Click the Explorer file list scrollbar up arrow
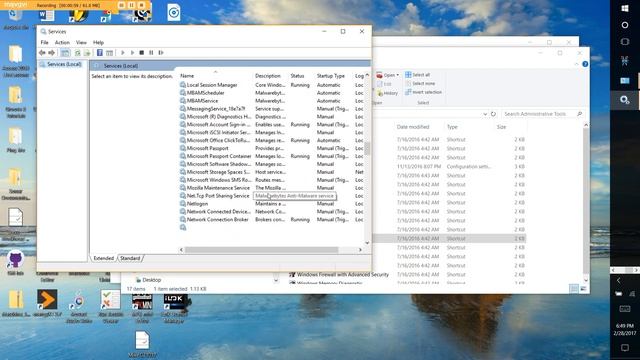Image resolution: width=640 pixels, height=360 pixels. coord(586,125)
